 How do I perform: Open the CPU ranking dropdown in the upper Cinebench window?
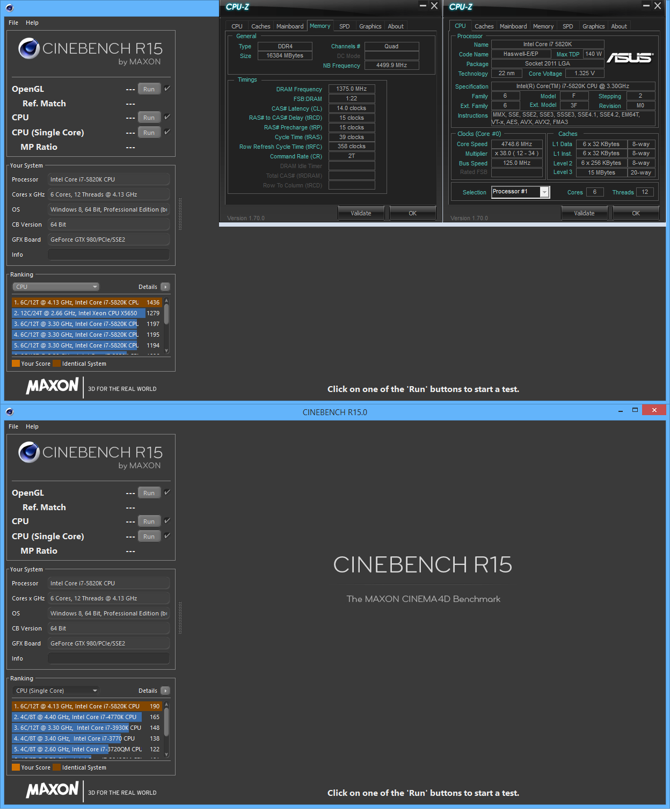click(56, 287)
